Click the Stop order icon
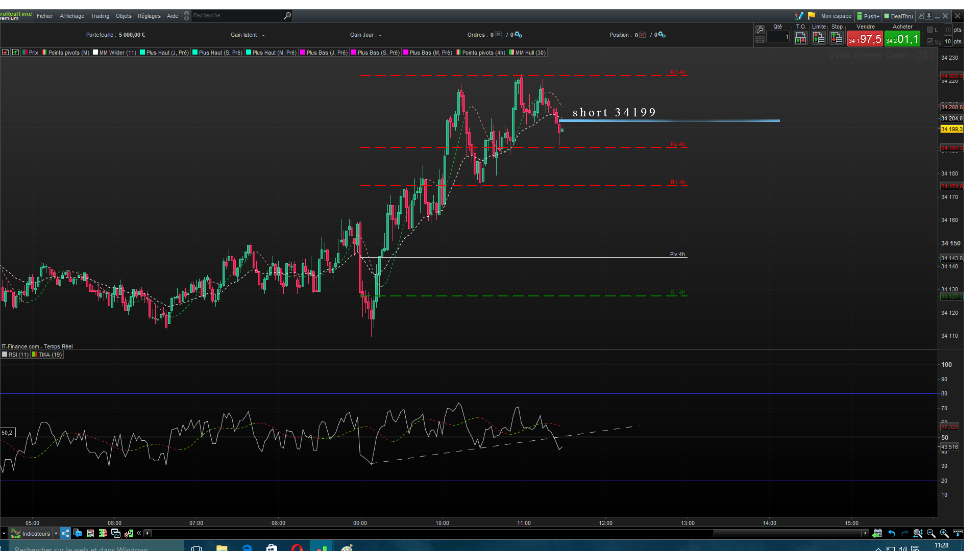The image size is (980, 551). [837, 38]
